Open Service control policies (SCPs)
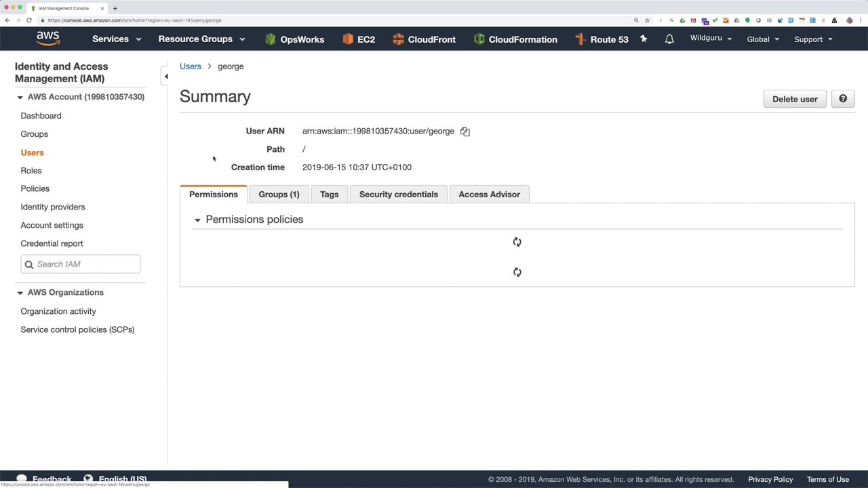Screen dimensions: 868x488 [x=77, y=330]
